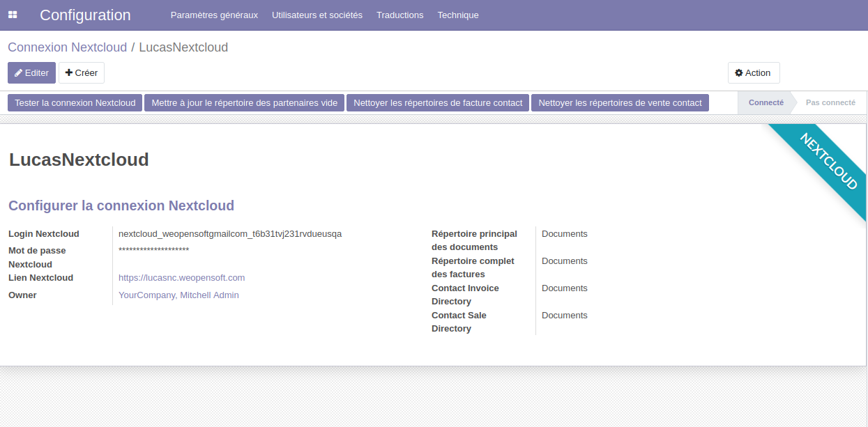Click Mettre à jour le répertoire des partenaires vide
Screen dimensions: 868x427
(x=245, y=102)
